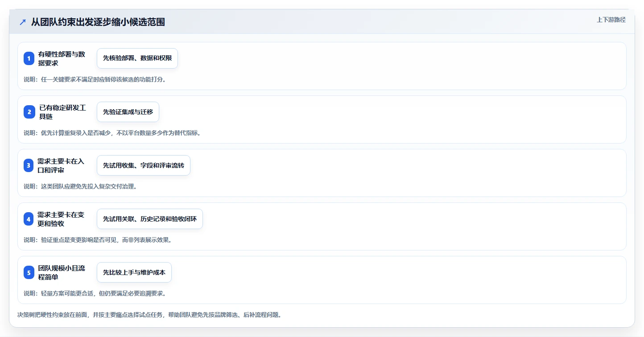Click the arrow icon beside the panel title
The width and height of the screenshot is (644, 337).
click(x=23, y=22)
